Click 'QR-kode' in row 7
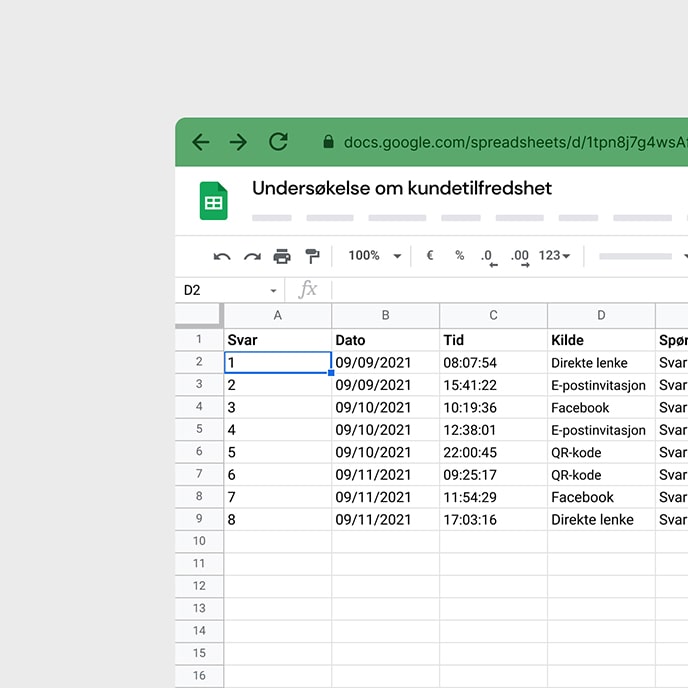 [602, 474]
